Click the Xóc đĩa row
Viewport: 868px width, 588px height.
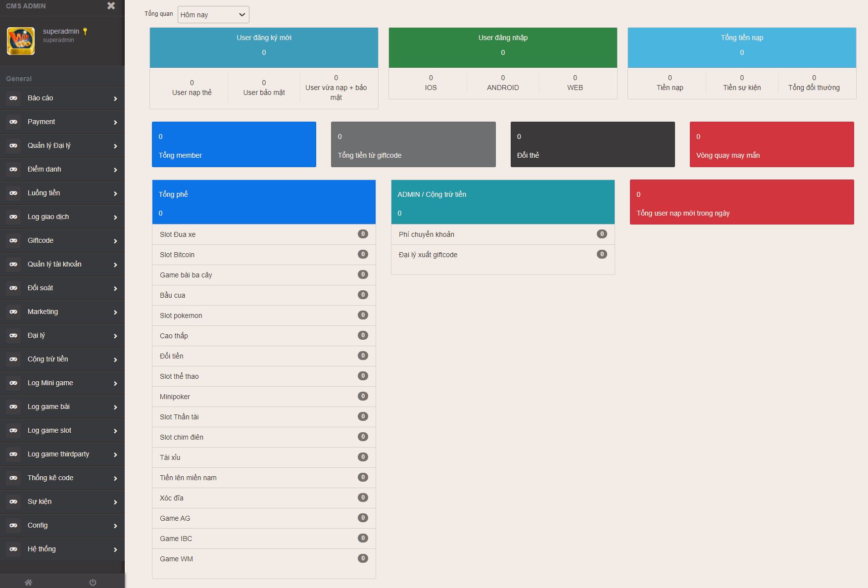point(264,498)
